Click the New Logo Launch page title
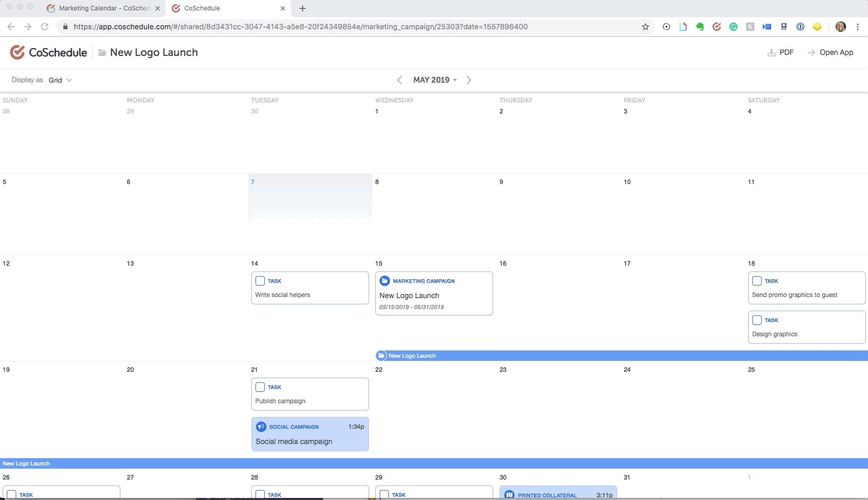Screen dimensions: 868x500 [x=154, y=52]
